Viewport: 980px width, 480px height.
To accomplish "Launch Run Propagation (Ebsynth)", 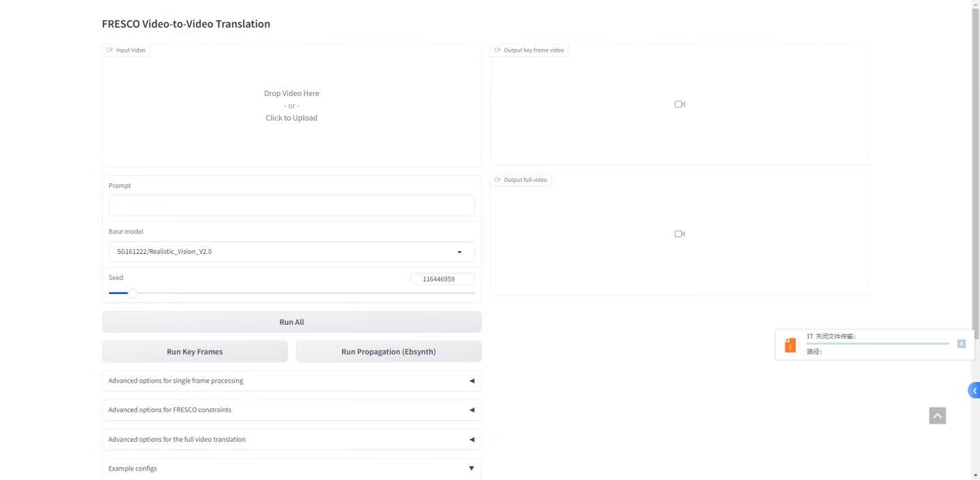I will pos(389,351).
